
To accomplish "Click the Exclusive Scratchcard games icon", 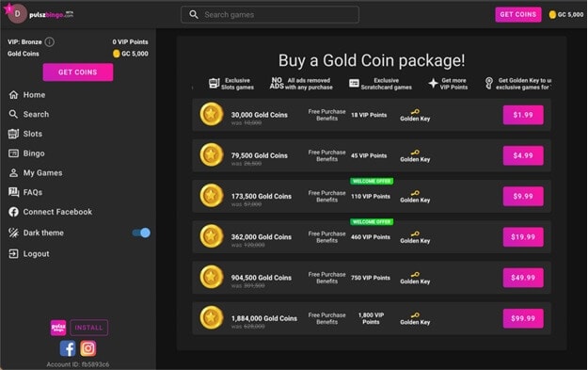I will coord(354,83).
